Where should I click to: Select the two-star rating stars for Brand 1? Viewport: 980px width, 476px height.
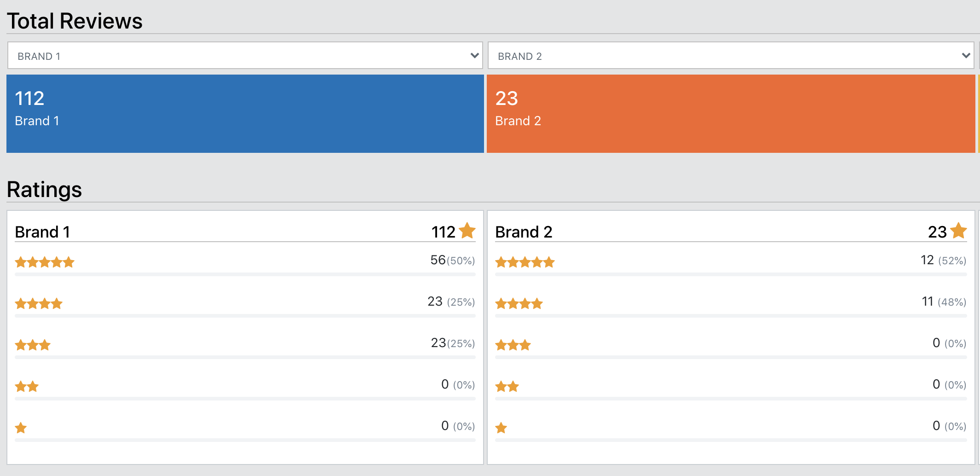(x=26, y=386)
